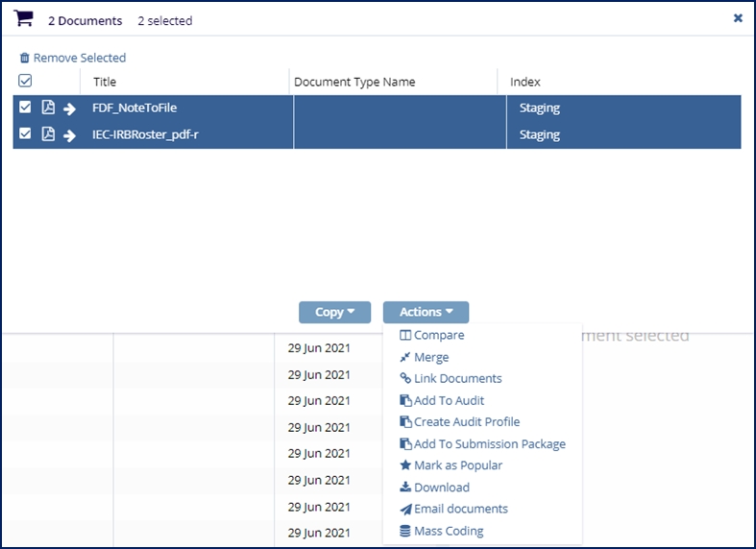This screenshot has width=756, height=549.
Task: Collapse the Actions dropdown menu
Action: pos(426,312)
